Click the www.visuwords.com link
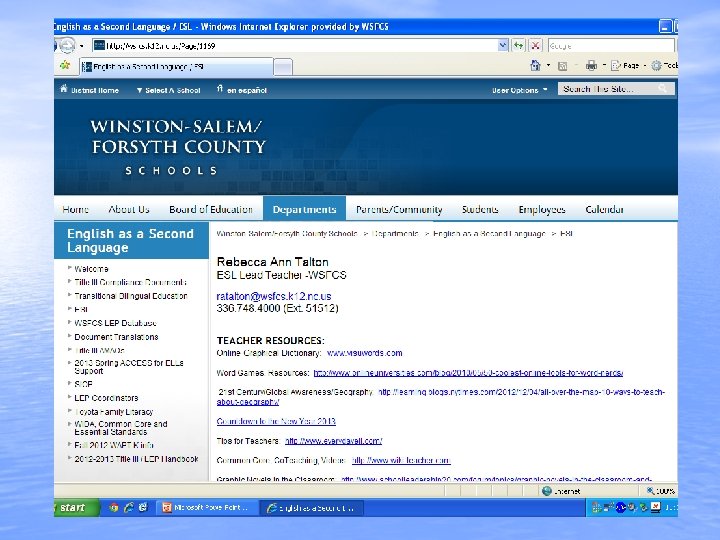 365,353
